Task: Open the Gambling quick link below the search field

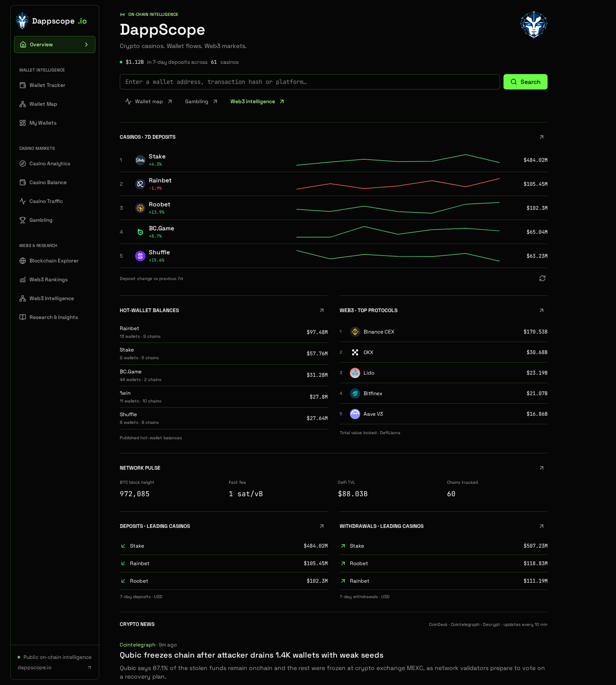Action: (201, 101)
